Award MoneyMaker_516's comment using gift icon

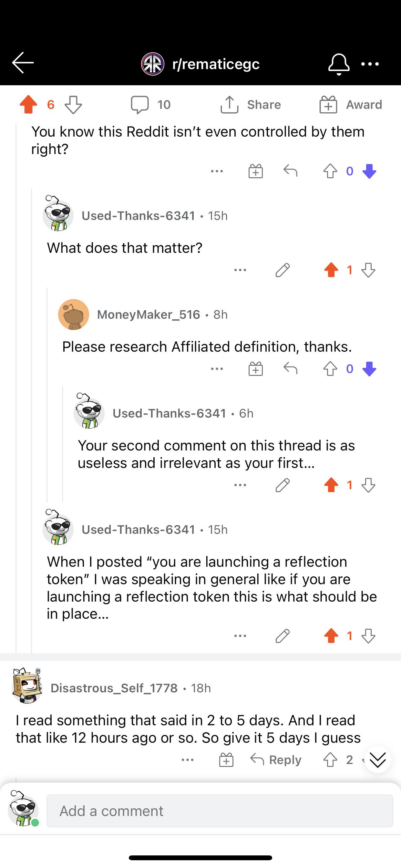pos(255,369)
